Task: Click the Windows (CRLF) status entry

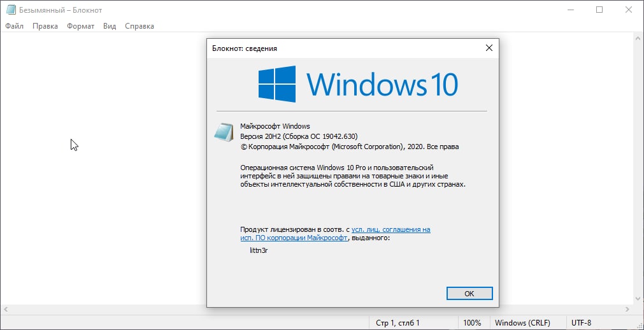Action: (x=522, y=322)
